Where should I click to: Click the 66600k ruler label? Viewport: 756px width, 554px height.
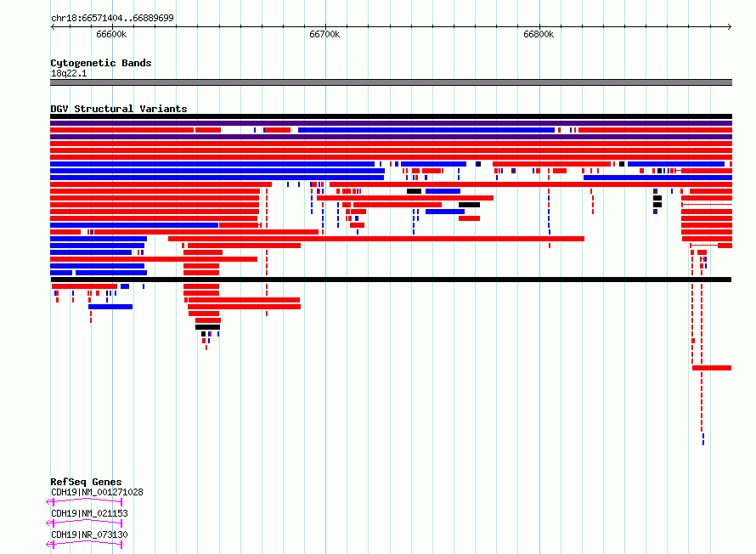pos(111,34)
